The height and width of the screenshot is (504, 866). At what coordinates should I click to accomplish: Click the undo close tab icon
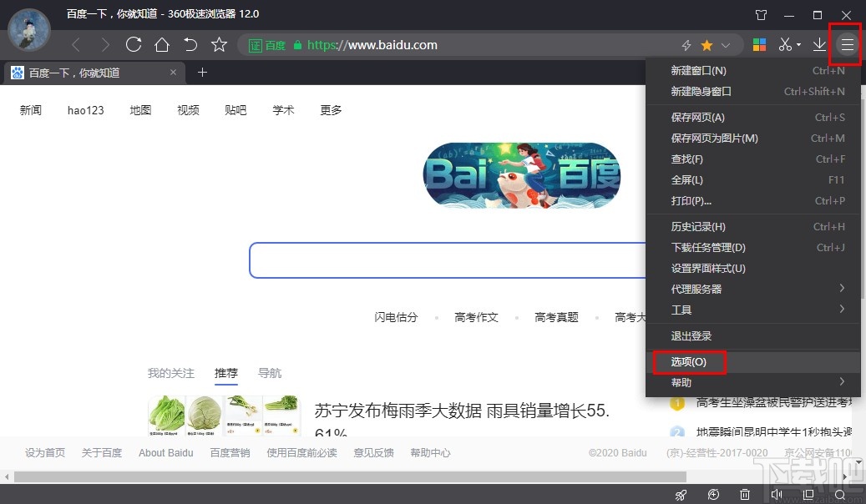pyautogui.click(x=190, y=44)
